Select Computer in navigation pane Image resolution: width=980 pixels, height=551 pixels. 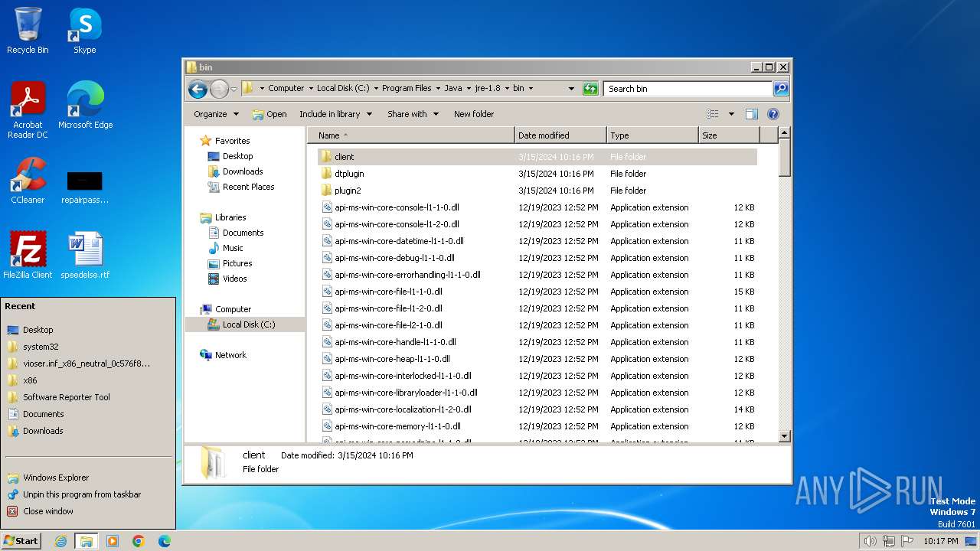click(233, 309)
